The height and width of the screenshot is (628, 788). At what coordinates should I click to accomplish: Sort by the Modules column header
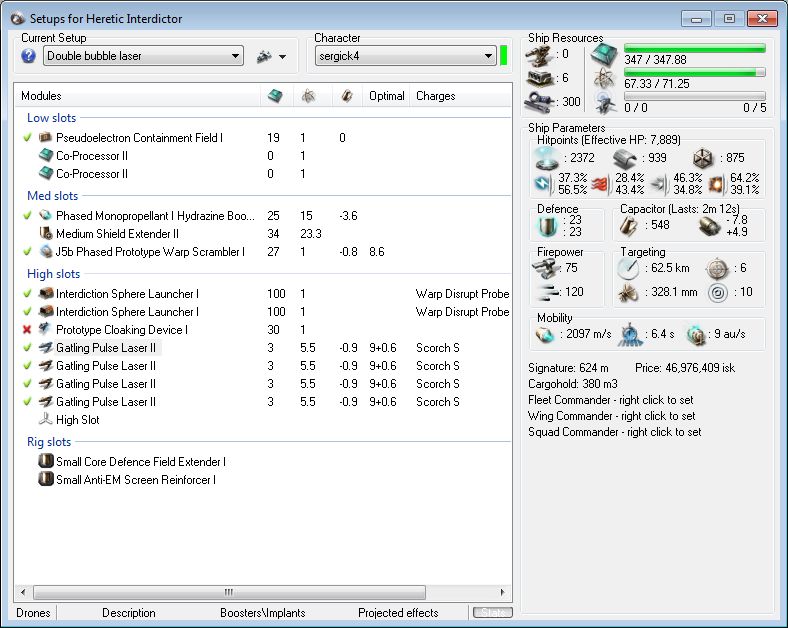137,96
